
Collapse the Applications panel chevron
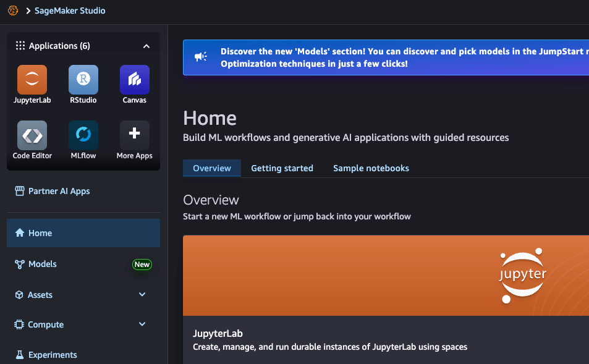click(x=146, y=46)
